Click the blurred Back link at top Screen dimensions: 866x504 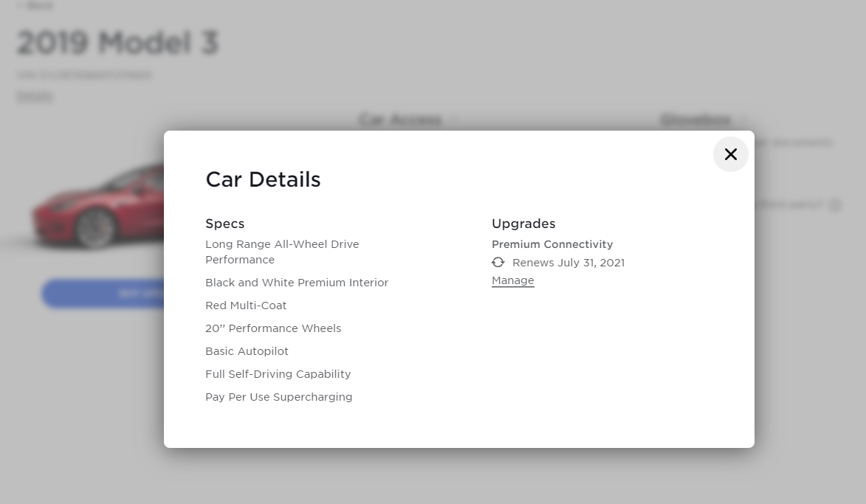[x=35, y=6]
